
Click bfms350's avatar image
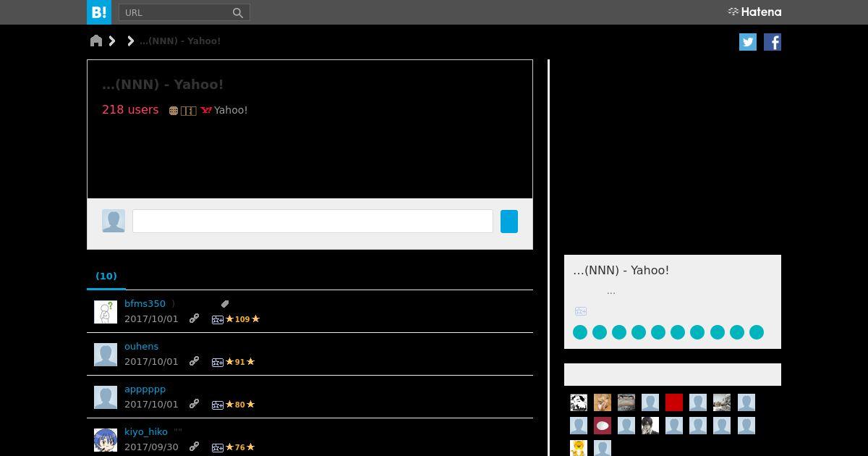tap(106, 312)
